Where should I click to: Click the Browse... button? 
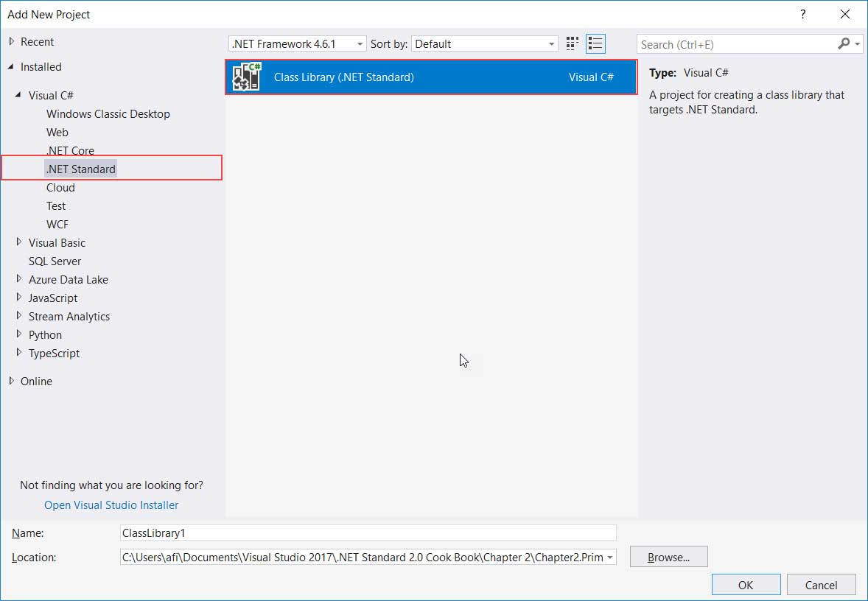click(669, 557)
